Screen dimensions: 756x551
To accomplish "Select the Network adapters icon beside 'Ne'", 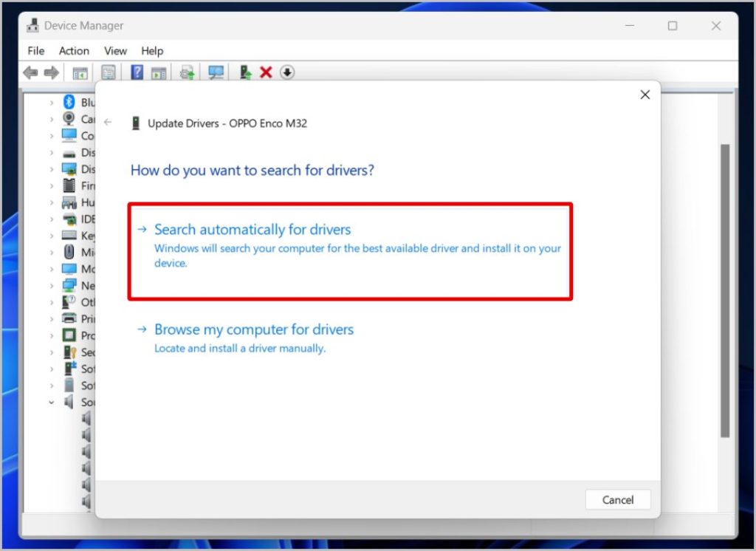I will [x=69, y=285].
